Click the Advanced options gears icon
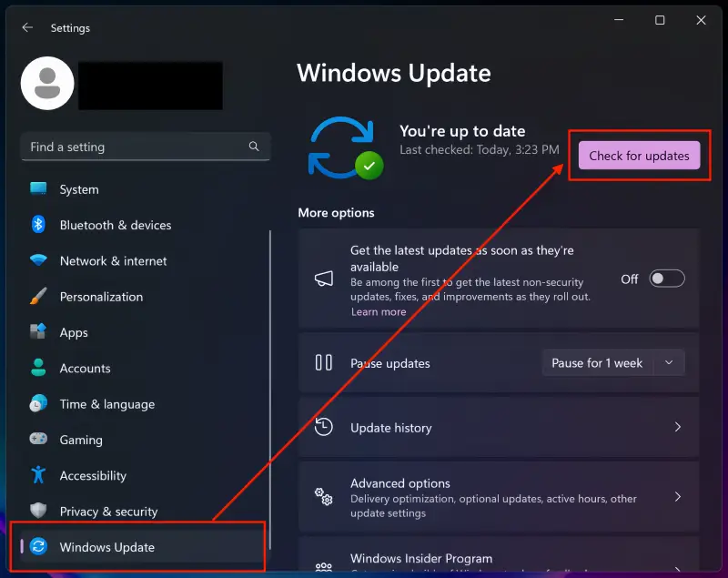728x578 pixels. pyautogui.click(x=324, y=497)
